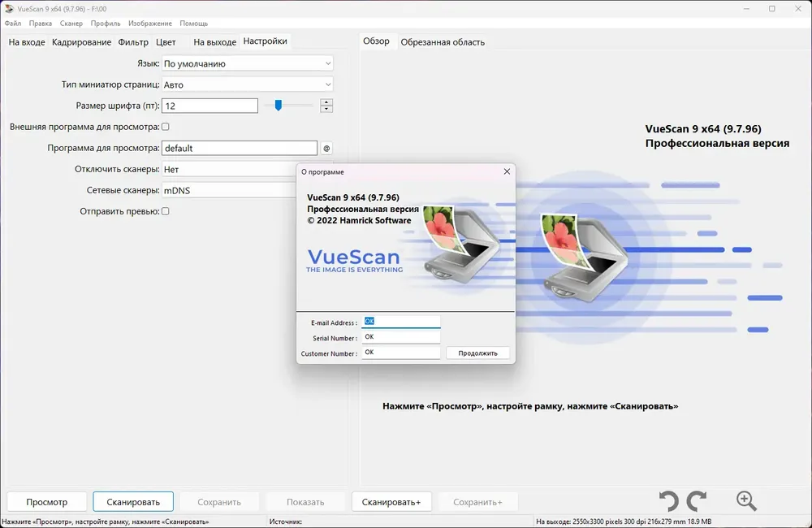Viewport: 812px width, 528px height.
Task: Click the @ button next to viewer program
Action: coord(326,148)
